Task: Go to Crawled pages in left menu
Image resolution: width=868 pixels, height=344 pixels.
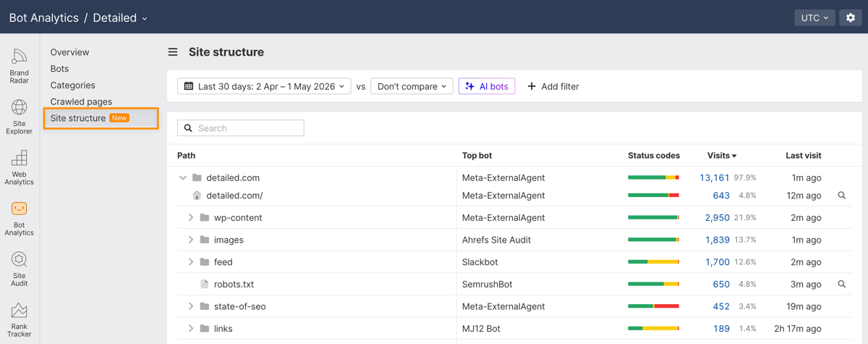Action: (x=81, y=102)
